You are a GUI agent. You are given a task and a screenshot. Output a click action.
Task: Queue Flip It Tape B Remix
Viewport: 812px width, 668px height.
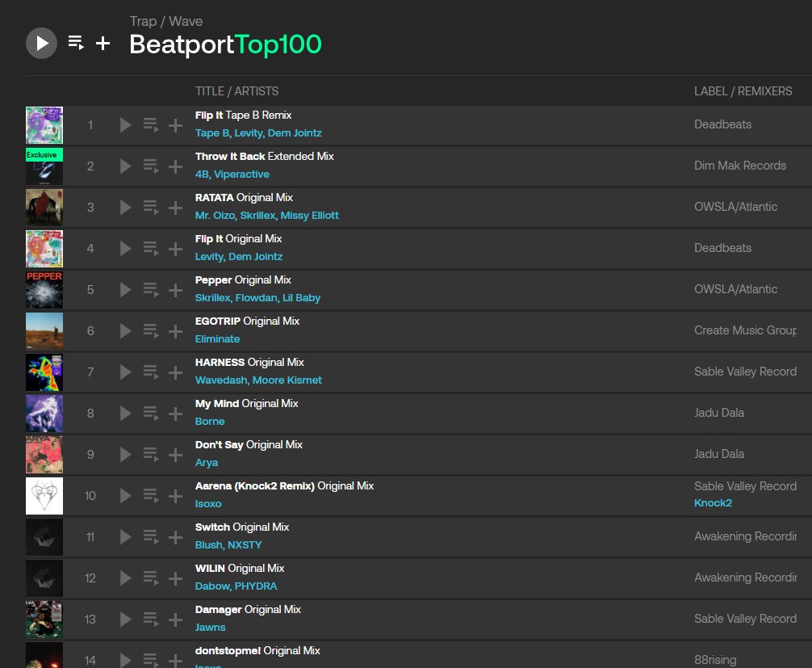pyautogui.click(x=151, y=125)
